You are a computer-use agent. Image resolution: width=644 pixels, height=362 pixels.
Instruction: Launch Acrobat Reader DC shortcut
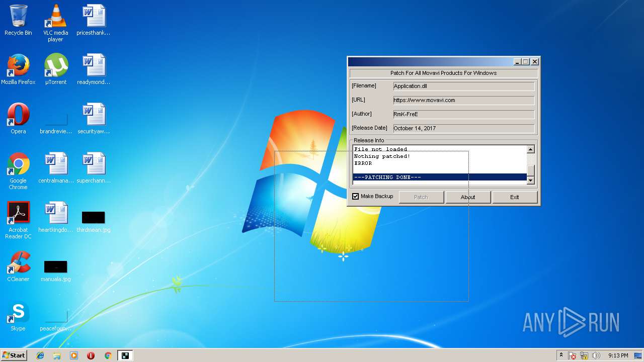pos(18,220)
